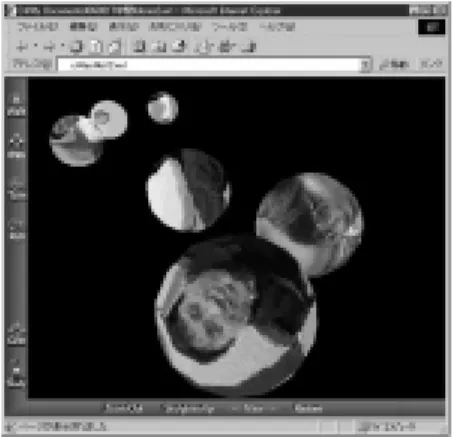Image resolution: width=457 pixels, height=437 pixels.
Task: Click the status bar page icon at bottom left
Action: (x=10, y=426)
